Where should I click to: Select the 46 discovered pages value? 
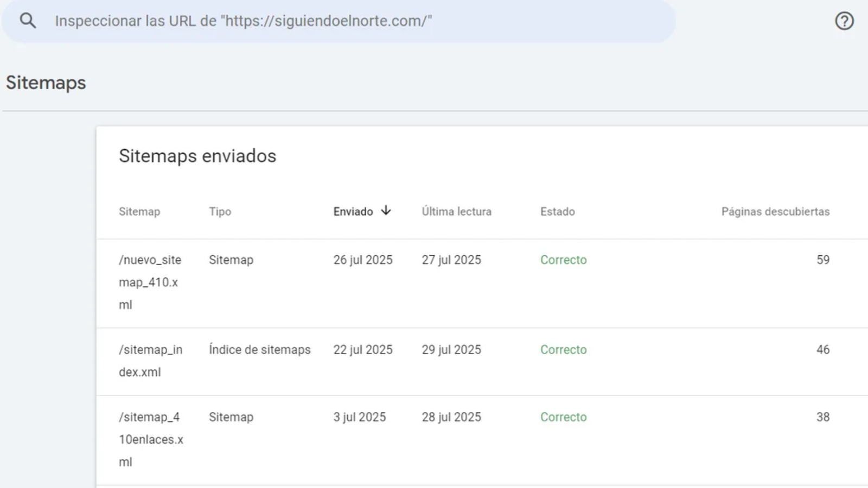pyautogui.click(x=822, y=350)
